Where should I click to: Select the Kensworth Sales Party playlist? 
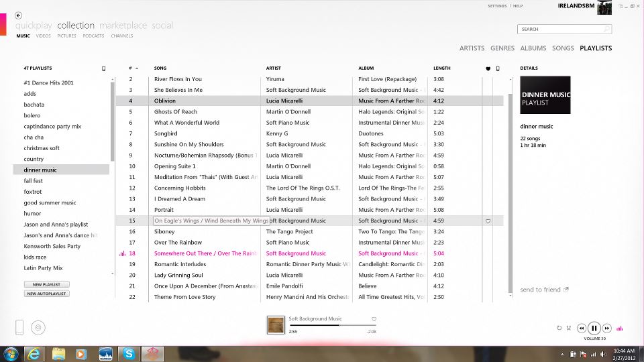point(52,246)
